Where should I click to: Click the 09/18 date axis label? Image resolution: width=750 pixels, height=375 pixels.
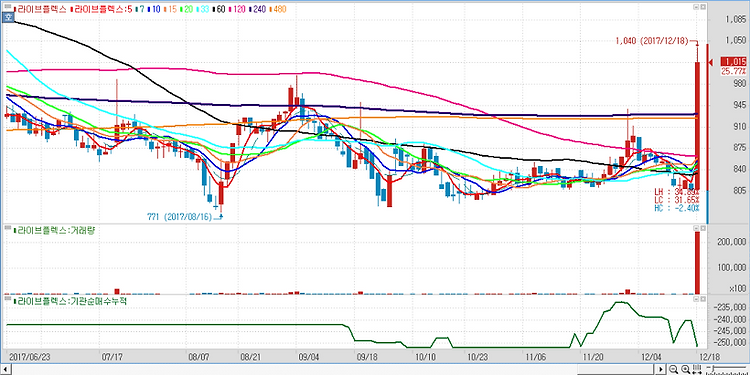pyautogui.click(x=368, y=357)
